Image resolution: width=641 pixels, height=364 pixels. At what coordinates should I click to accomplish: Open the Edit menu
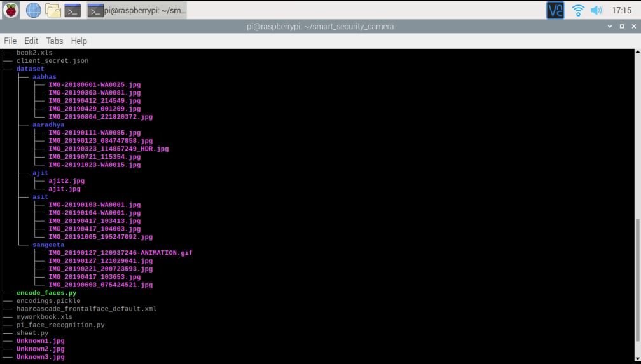(31, 41)
